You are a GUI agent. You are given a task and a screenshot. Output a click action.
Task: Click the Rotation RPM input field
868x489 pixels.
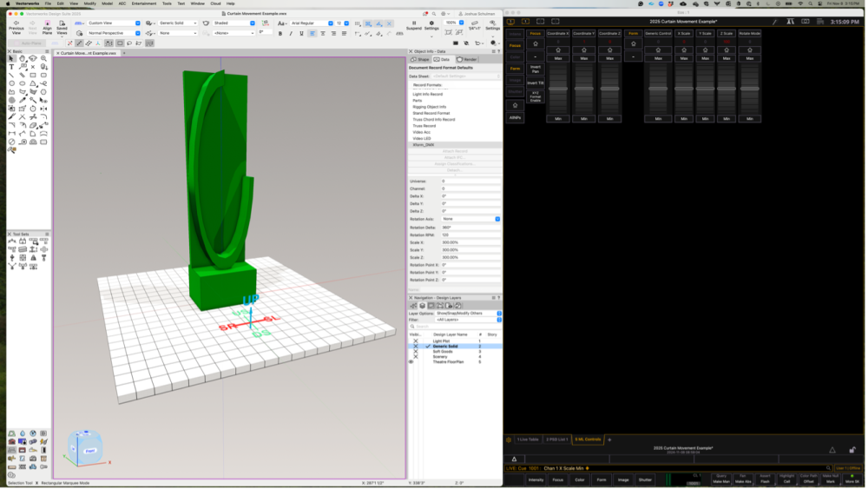tap(470, 235)
